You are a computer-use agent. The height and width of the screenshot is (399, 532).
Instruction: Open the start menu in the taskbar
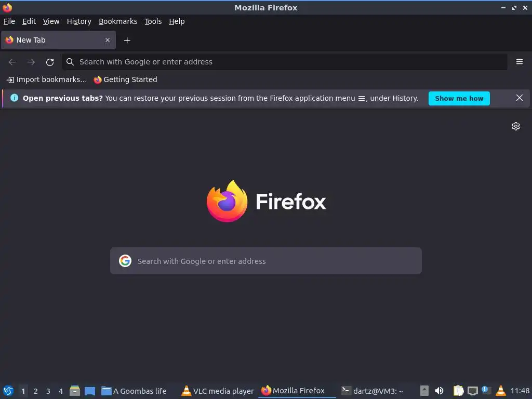(8, 391)
